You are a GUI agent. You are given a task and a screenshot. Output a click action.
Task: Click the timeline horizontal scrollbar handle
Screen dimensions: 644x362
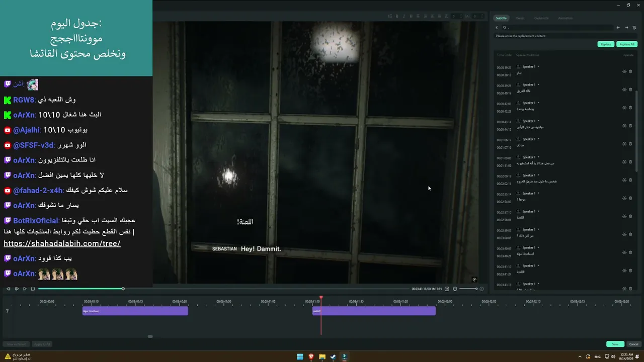coord(150,336)
